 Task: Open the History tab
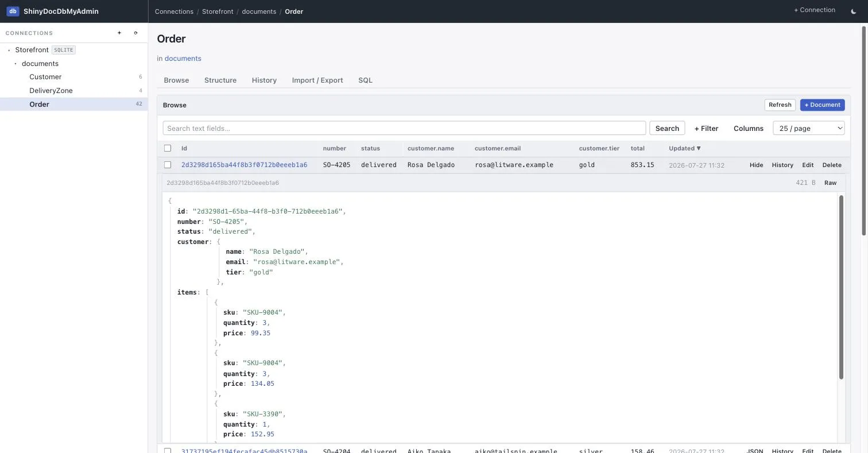[264, 80]
